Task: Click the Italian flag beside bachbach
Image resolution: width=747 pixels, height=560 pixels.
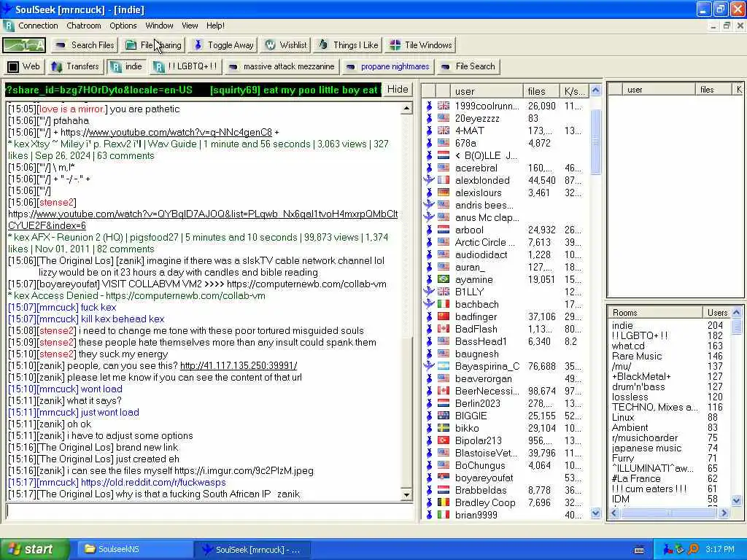Action: point(444,304)
